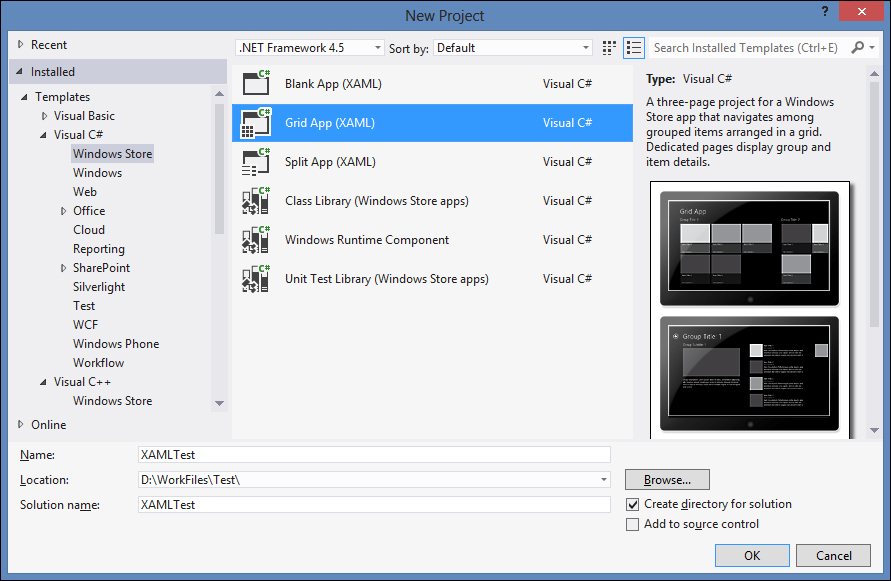Click the Location text field

point(368,480)
